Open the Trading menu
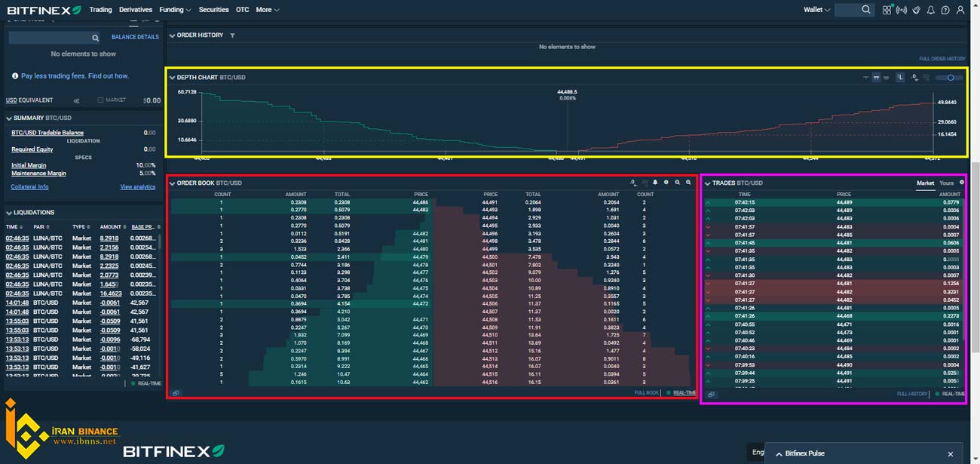 pos(100,10)
